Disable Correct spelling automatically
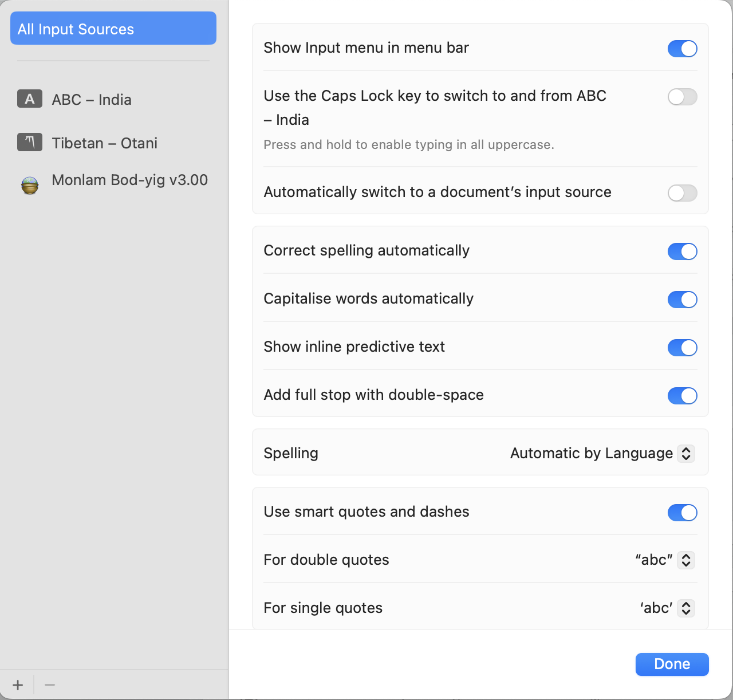Image resolution: width=733 pixels, height=700 pixels. [x=682, y=251]
